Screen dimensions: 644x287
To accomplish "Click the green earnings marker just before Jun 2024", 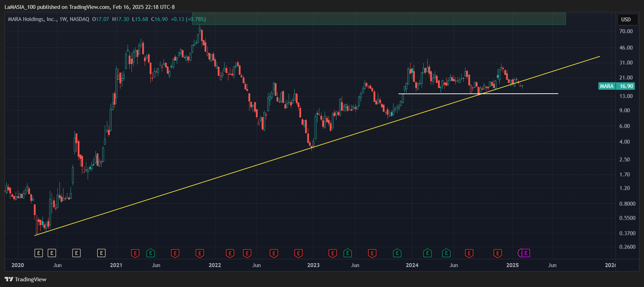I will click(x=446, y=253).
